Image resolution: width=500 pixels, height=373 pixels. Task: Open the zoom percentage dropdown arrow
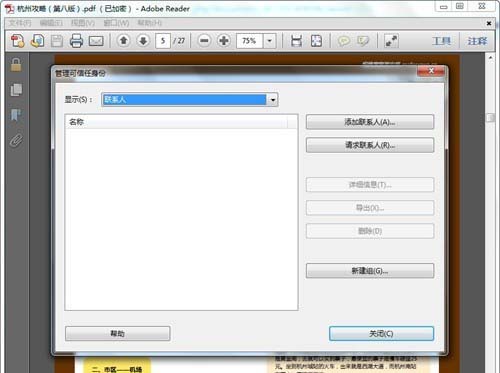point(269,41)
